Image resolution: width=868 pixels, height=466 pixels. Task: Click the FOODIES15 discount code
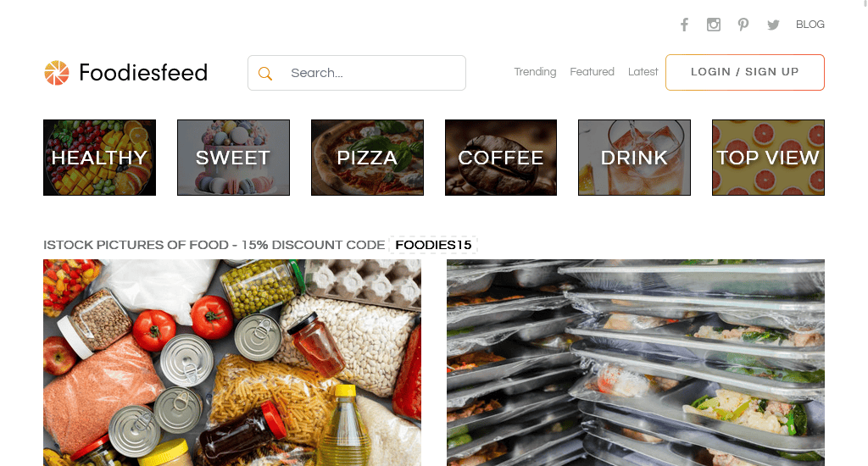coord(433,245)
